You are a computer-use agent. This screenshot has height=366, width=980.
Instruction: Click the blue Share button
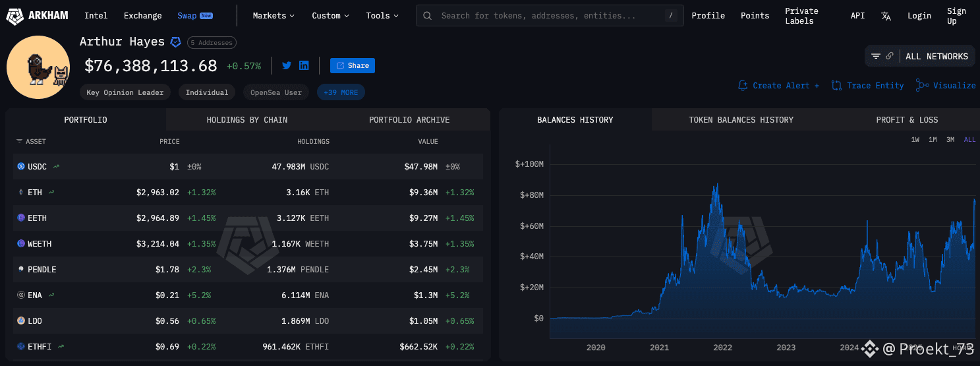tap(353, 65)
